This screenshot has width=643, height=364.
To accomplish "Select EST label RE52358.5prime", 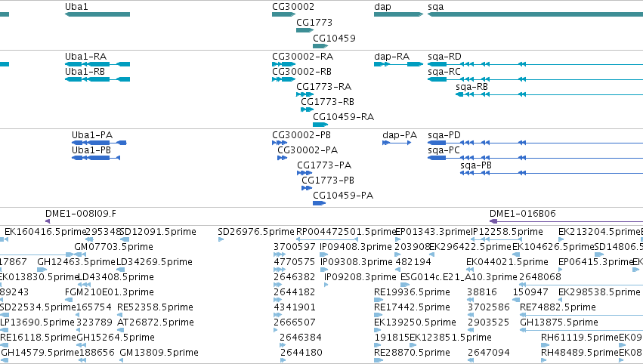I will pos(155,307).
